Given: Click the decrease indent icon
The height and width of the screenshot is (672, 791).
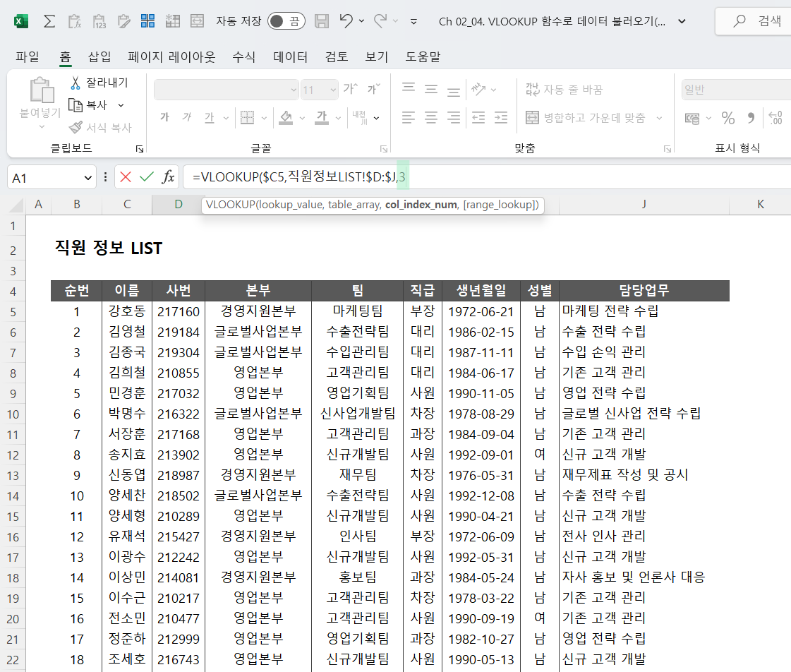Looking at the screenshot, I should pyautogui.click(x=478, y=118).
